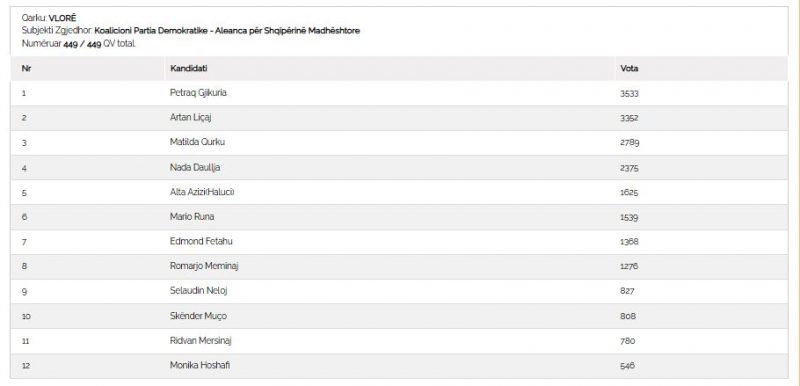This screenshot has height=386, width=800.
Task: Click on Matilda Qurku's name
Action: tap(197, 142)
